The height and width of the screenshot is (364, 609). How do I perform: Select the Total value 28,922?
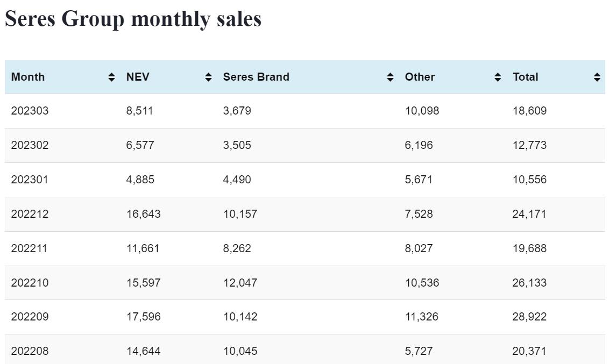pyautogui.click(x=529, y=317)
